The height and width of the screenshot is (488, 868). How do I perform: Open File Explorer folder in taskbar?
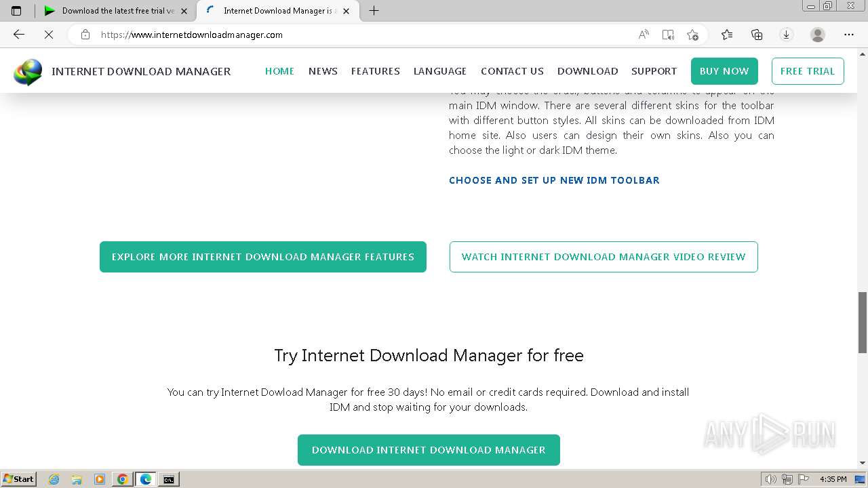pos(77,479)
